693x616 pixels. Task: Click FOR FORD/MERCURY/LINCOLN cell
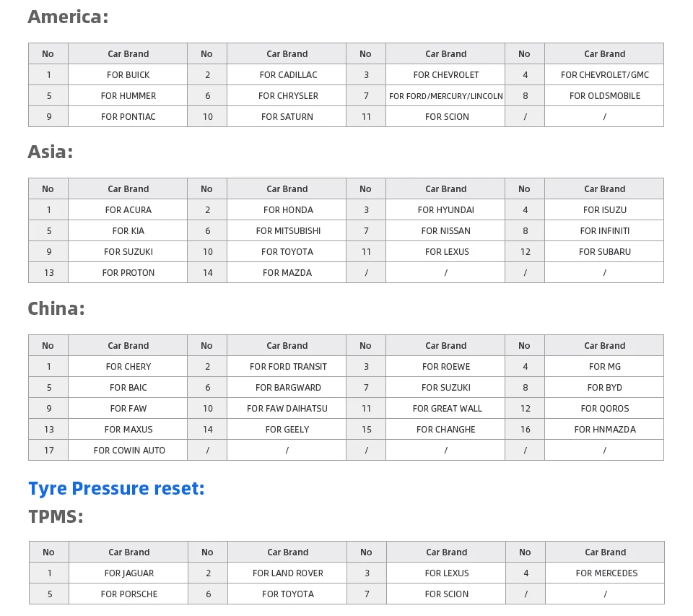click(x=445, y=95)
